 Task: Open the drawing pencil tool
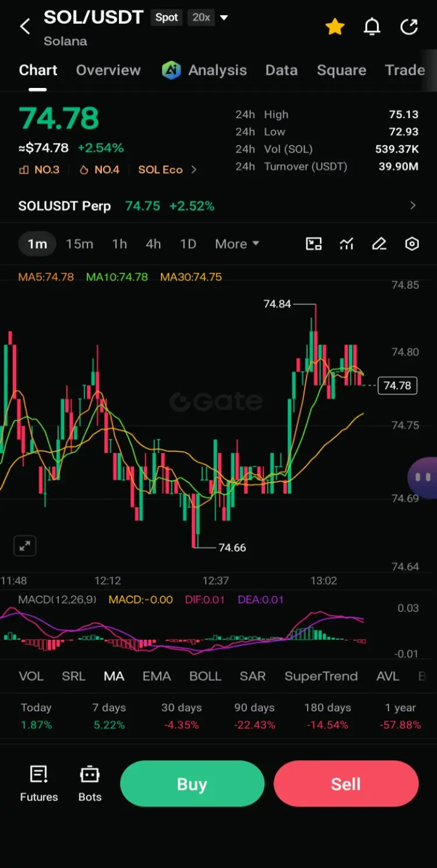pyautogui.click(x=379, y=244)
